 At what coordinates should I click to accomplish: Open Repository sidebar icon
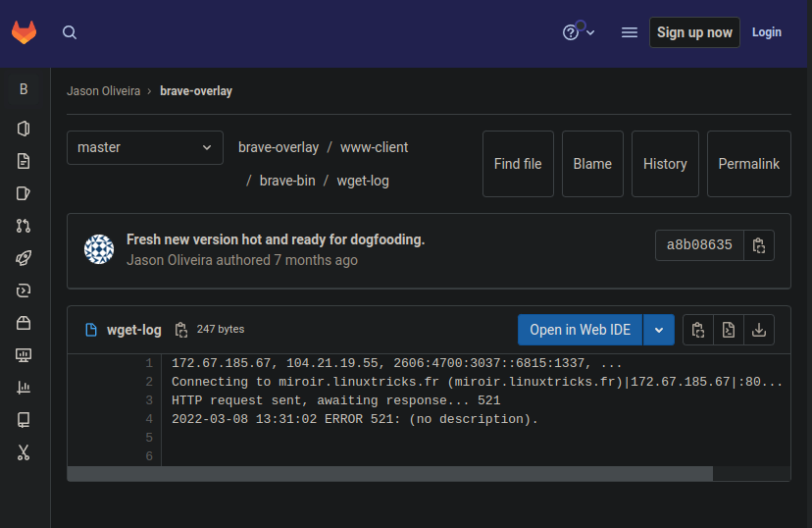24,161
